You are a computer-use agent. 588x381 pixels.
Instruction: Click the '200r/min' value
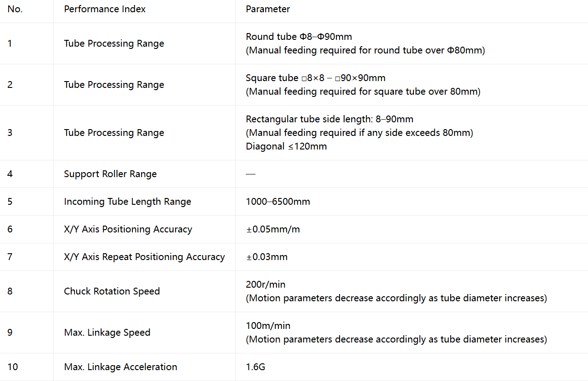tap(266, 285)
